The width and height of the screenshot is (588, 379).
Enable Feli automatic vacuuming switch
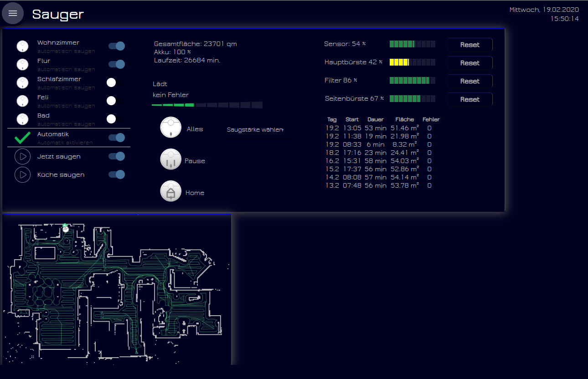point(114,101)
